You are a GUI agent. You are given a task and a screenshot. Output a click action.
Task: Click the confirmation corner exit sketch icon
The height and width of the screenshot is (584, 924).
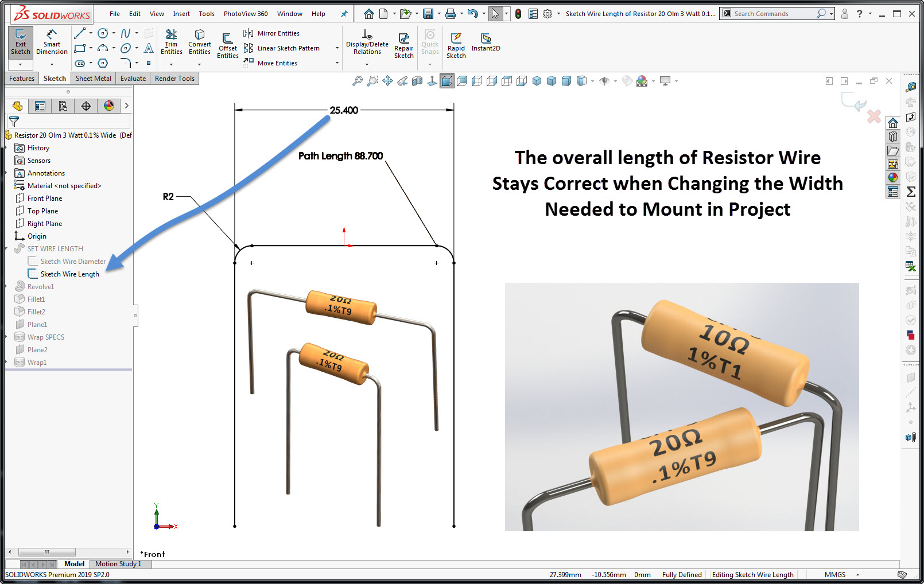pos(853,103)
